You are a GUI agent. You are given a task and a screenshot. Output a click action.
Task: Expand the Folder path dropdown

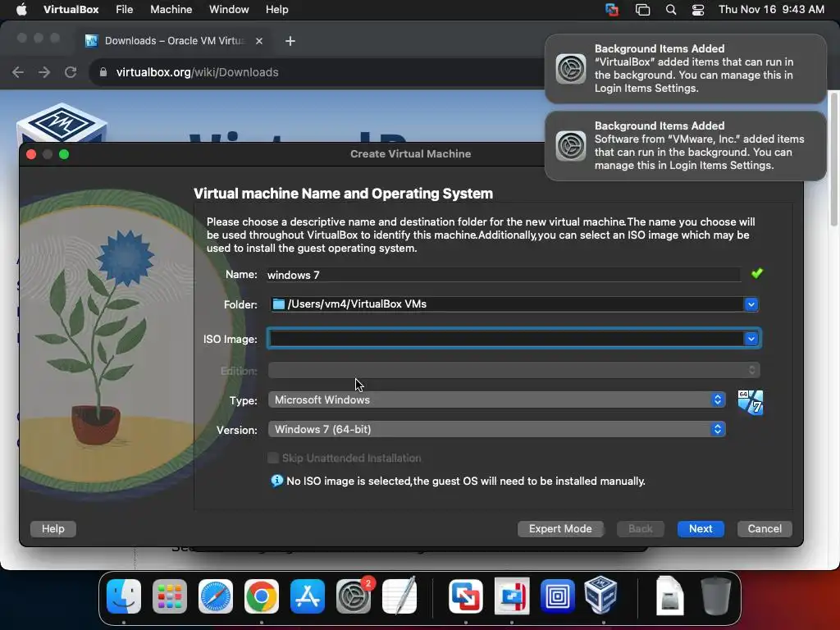pyautogui.click(x=751, y=304)
